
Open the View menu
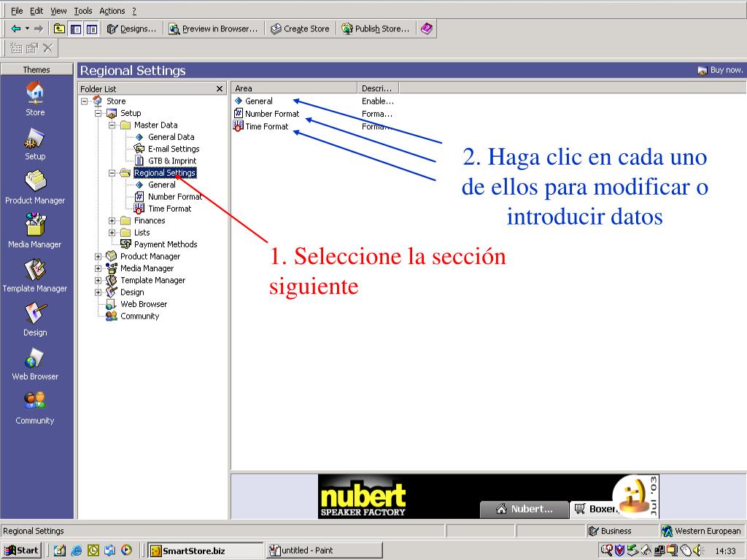coord(58,10)
